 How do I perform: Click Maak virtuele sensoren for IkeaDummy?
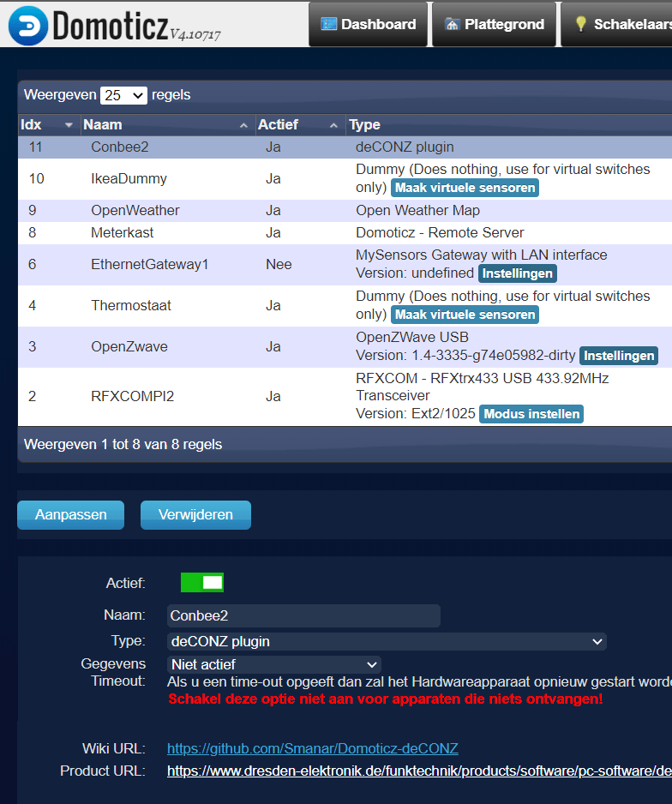(465, 188)
